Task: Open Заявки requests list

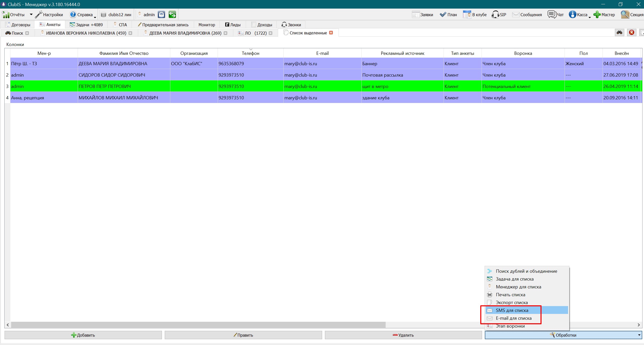Action: tap(422, 15)
